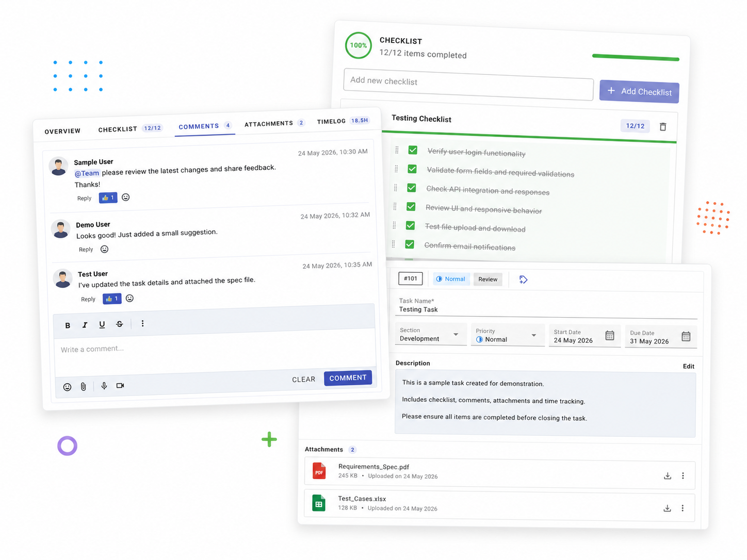Screen dimensions: 747x560
Task: Focus the Add new checklist field
Action: pyautogui.click(x=468, y=85)
